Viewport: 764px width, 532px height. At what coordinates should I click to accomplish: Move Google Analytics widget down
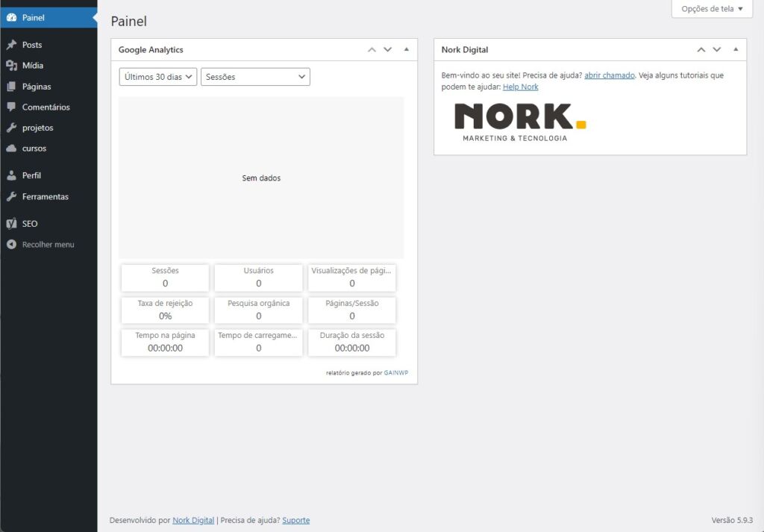click(x=388, y=50)
